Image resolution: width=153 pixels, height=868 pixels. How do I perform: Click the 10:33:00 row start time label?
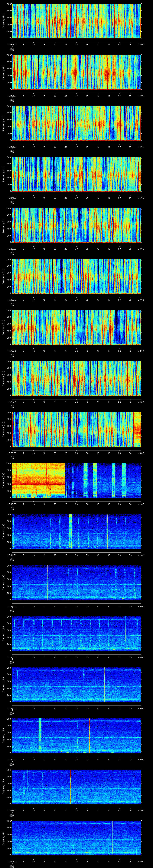pos(12,147)
